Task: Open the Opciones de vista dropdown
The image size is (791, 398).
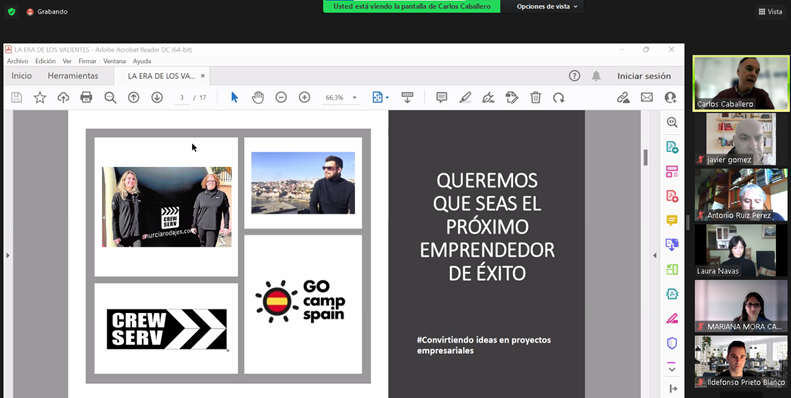Action: pos(547,7)
